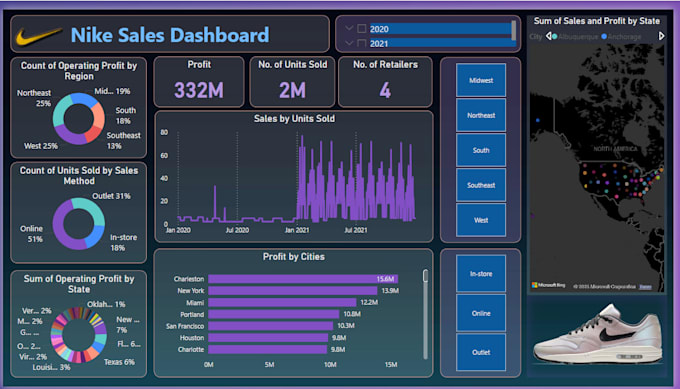Image resolution: width=680 pixels, height=389 pixels.
Task: Expand the 2021 year chevron
Action: (x=349, y=43)
